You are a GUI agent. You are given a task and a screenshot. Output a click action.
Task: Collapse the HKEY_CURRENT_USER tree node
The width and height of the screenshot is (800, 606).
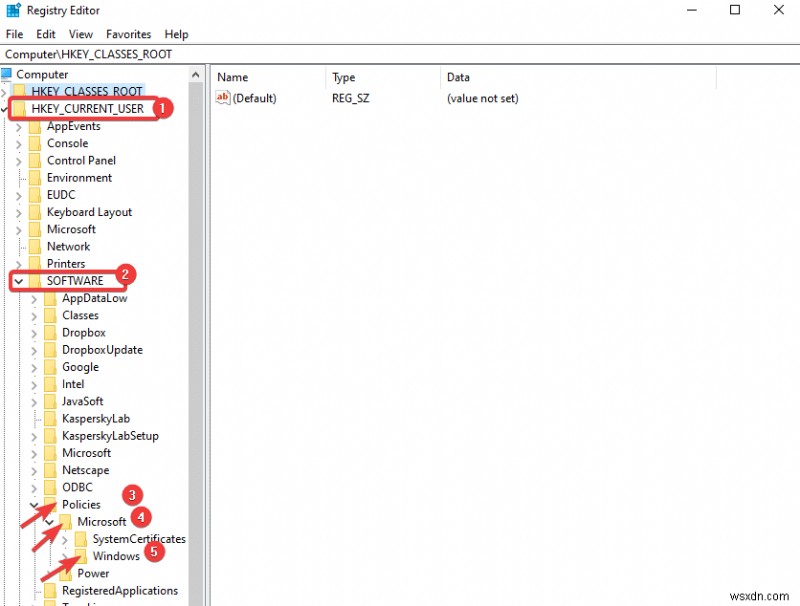(x=6, y=108)
